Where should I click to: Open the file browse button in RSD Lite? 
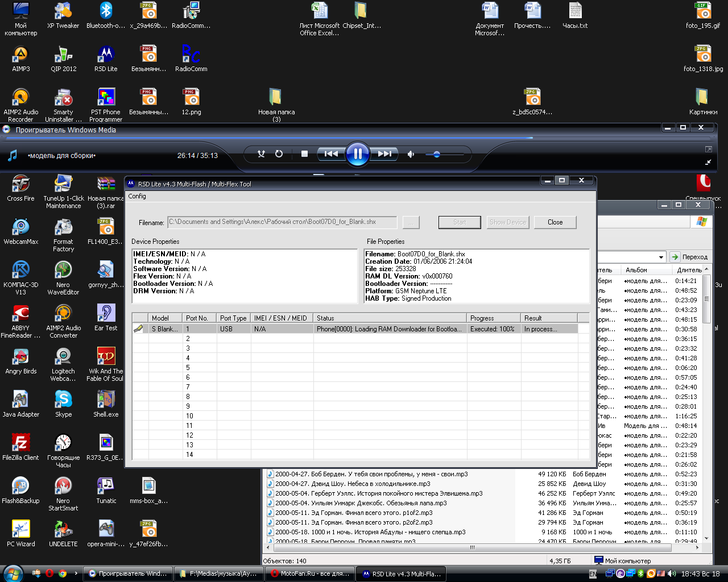click(x=411, y=222)
